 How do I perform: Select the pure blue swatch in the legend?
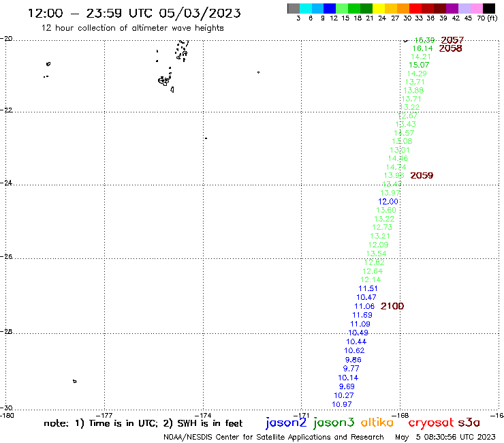(x=330, y=8)
